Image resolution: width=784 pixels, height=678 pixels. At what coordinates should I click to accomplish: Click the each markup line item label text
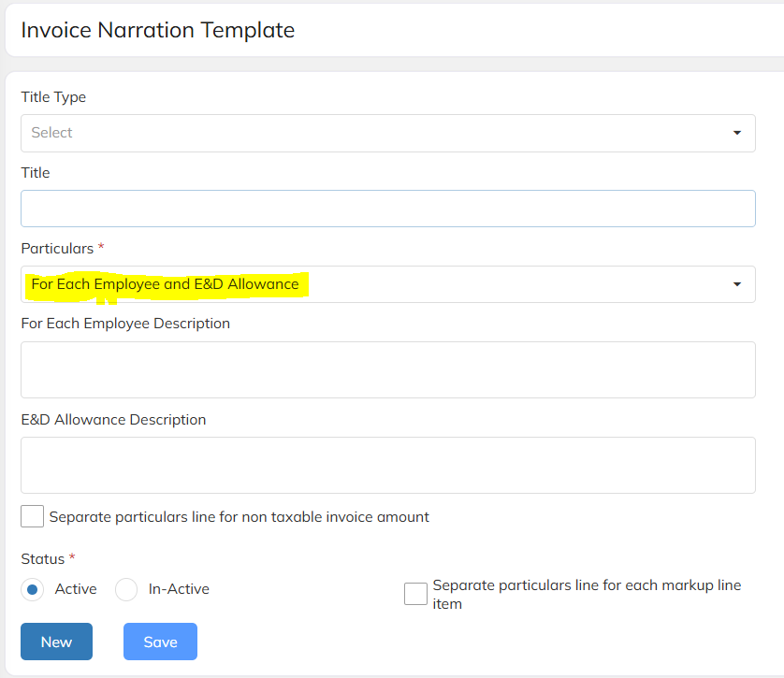coord(587,594)
